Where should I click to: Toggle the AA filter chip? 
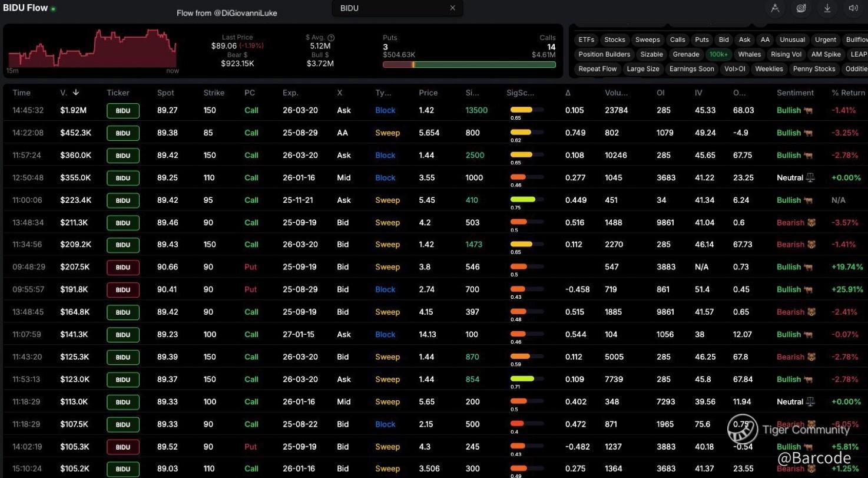point(765,39)
